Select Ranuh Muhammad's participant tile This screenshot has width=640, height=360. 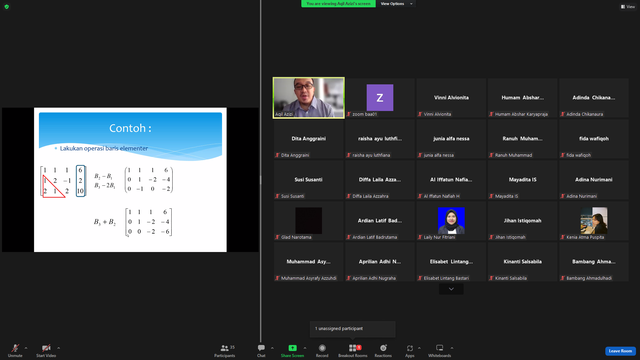pos(522,139)
